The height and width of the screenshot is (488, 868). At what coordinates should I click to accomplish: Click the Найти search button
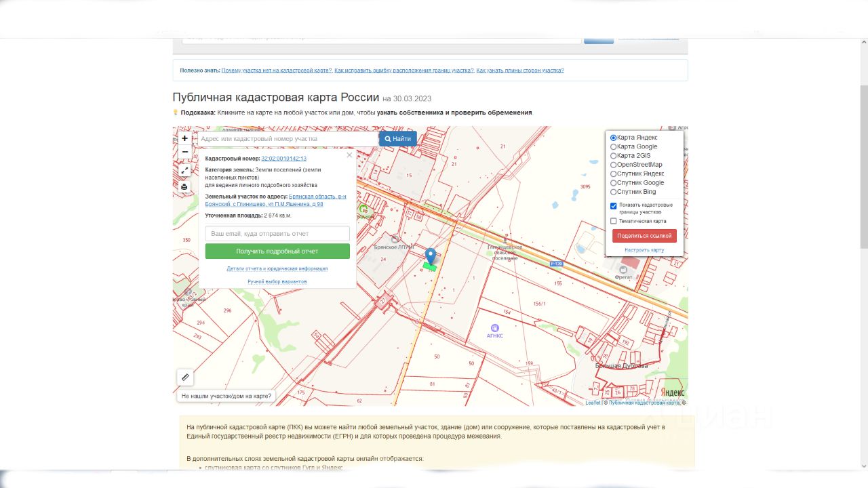[397, 139]
